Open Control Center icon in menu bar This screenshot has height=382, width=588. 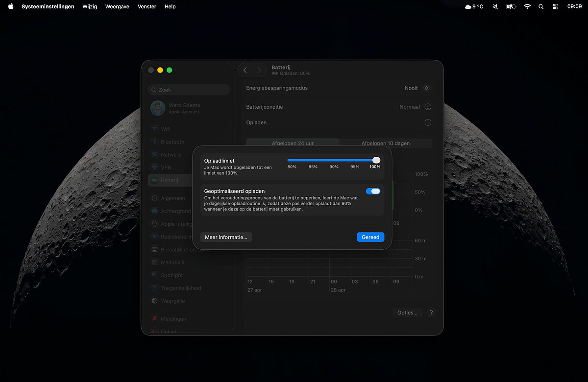point(555,6)
